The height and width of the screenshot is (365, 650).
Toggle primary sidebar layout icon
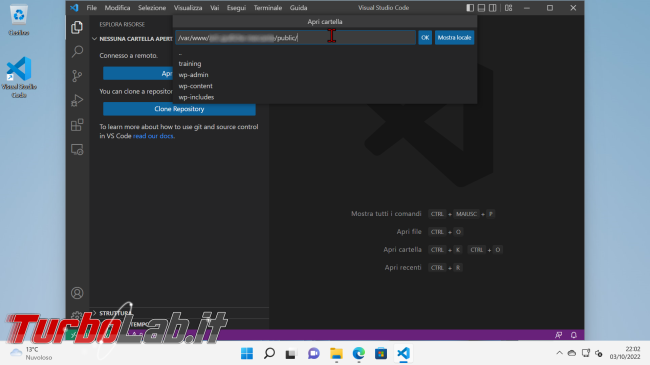pyautogui.click(x=470, y=8)
